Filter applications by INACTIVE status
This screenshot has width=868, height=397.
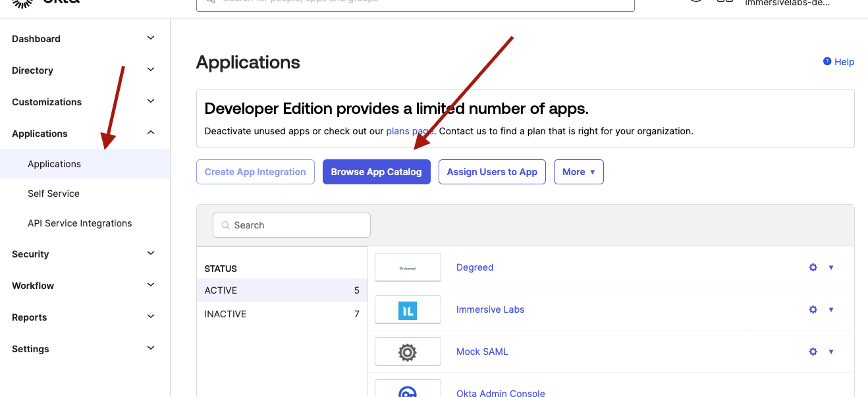click(282, 314)
